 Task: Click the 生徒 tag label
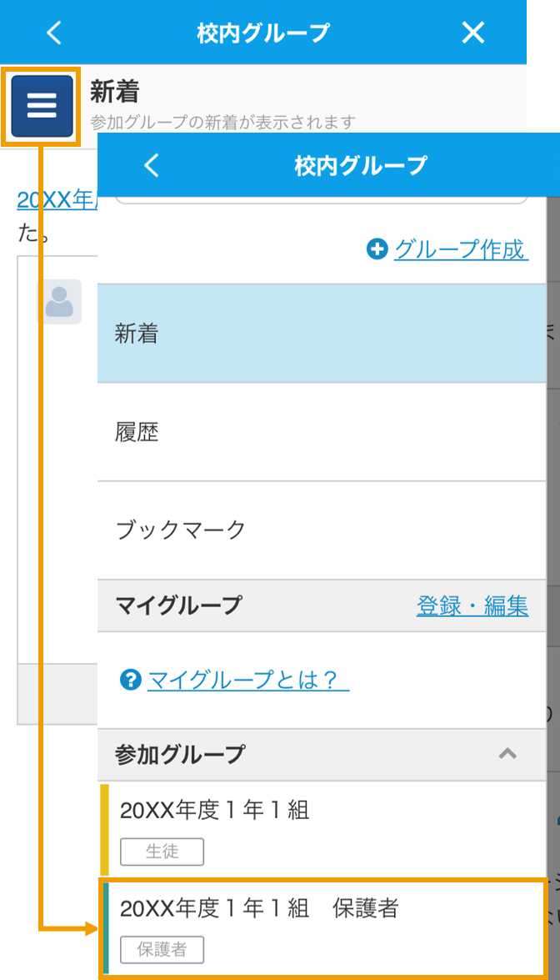click(162, 852)
